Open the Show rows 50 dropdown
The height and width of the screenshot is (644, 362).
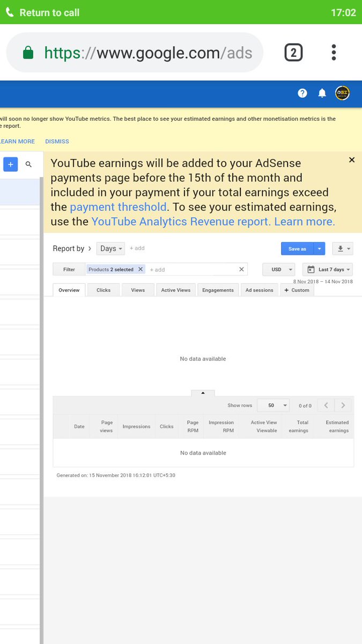[x=274, y=405]
